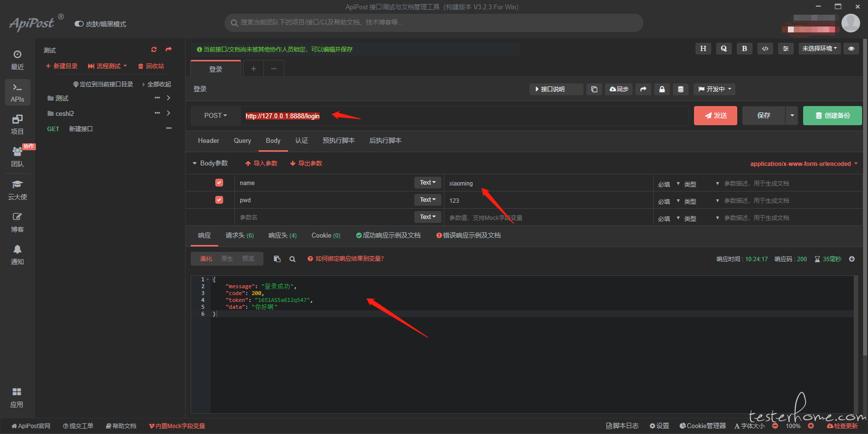Increase font size with plus icon

coord(811,426)
